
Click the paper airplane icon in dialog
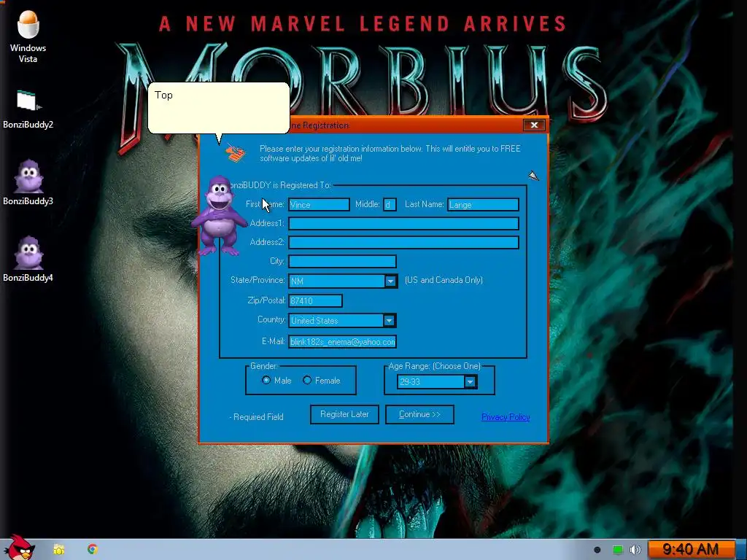pos(533,176)
